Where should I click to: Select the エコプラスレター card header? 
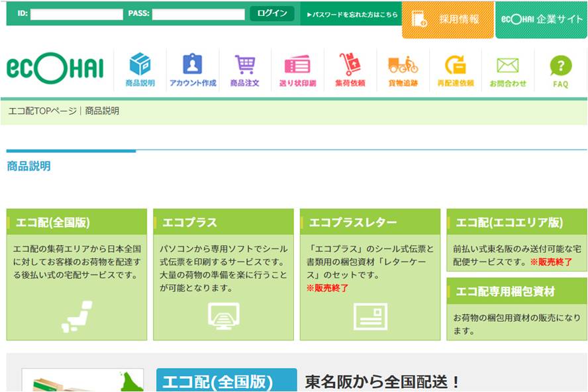point(370,222)
